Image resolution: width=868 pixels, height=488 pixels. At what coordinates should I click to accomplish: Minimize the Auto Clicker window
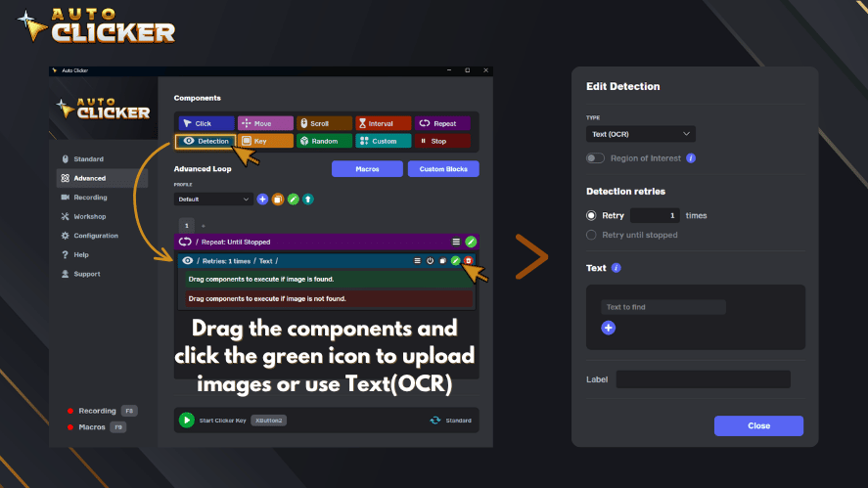(449, 70)
